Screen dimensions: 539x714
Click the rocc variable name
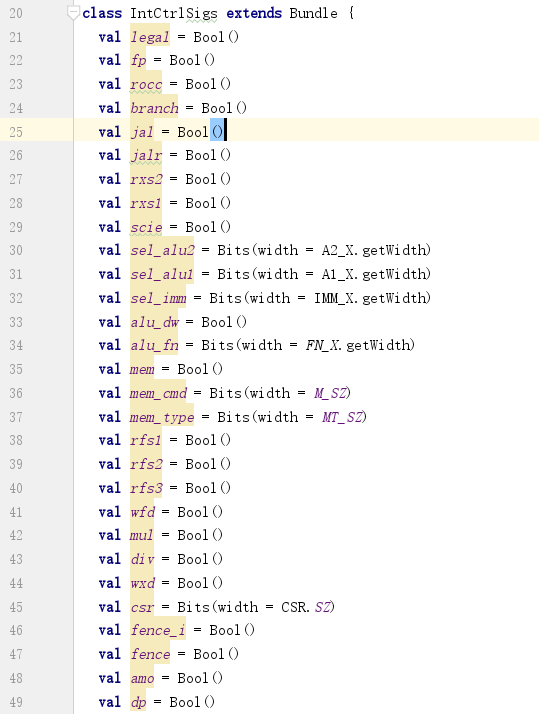[146, 84]
